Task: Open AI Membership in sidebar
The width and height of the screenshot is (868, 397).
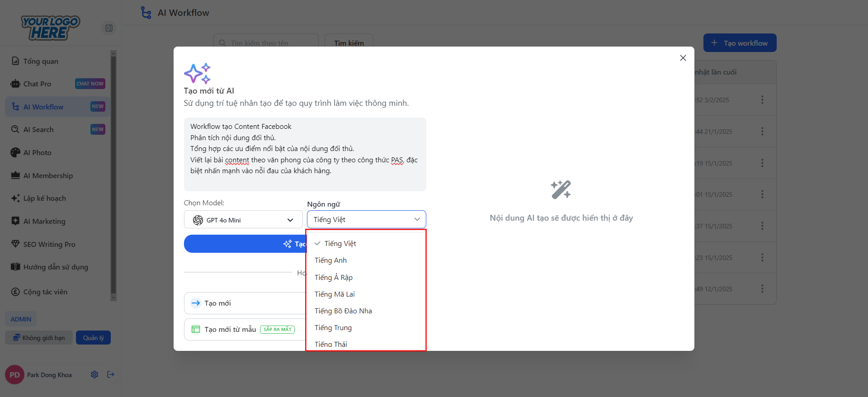Action: [x=48, y=175]
